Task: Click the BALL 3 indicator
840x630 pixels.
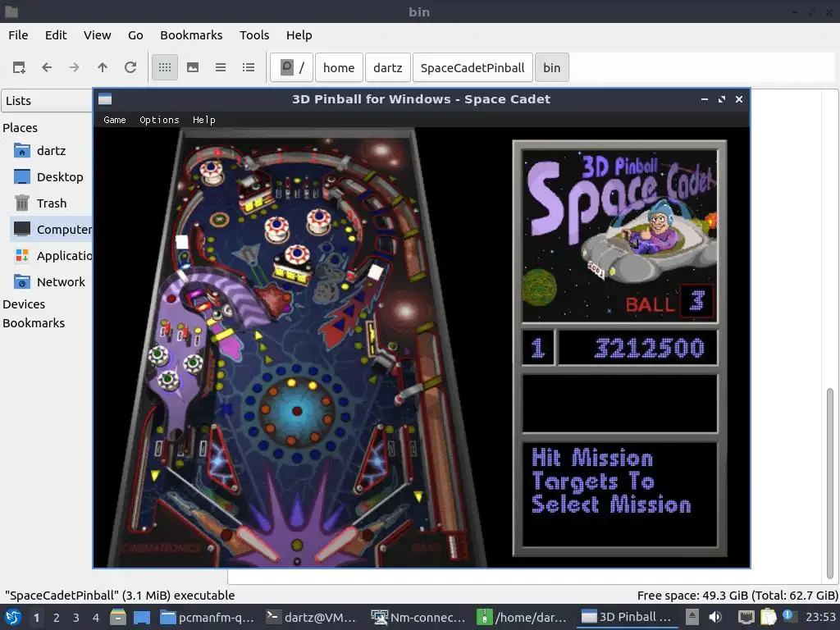Action: click(x=669, y=303)
